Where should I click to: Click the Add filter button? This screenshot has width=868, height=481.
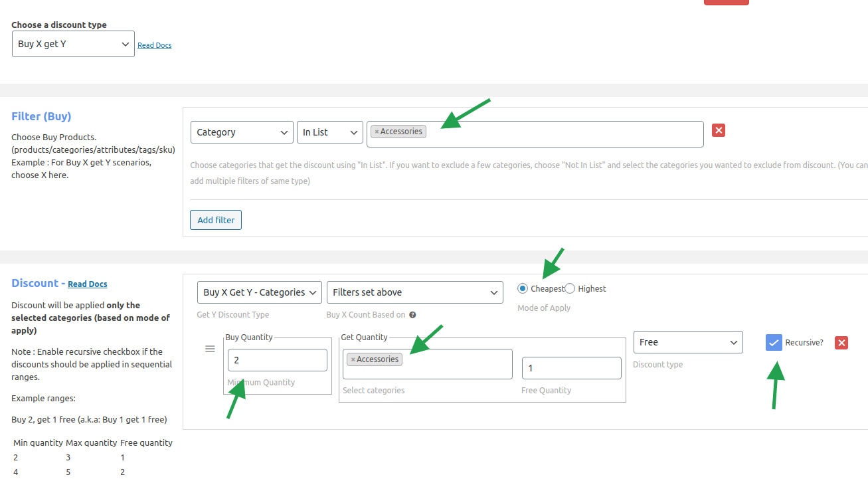(216, 220)
